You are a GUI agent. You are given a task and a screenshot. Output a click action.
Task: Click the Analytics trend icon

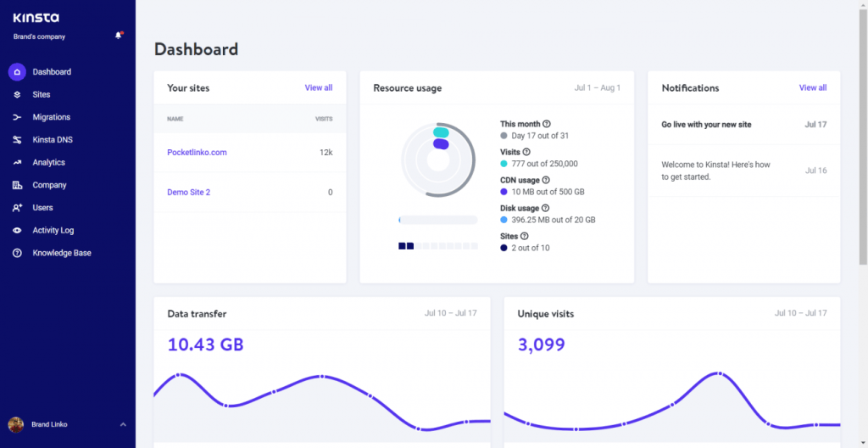(17, 162)
